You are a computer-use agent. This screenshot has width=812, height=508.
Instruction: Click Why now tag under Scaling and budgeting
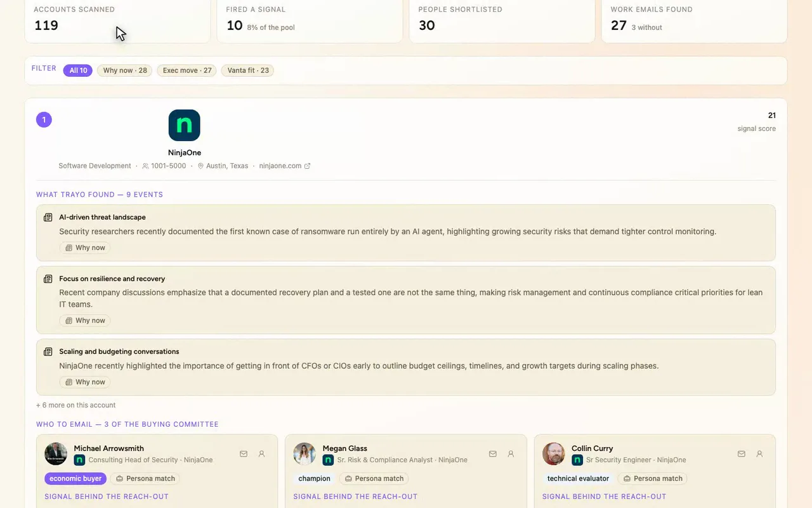point(85,382)
